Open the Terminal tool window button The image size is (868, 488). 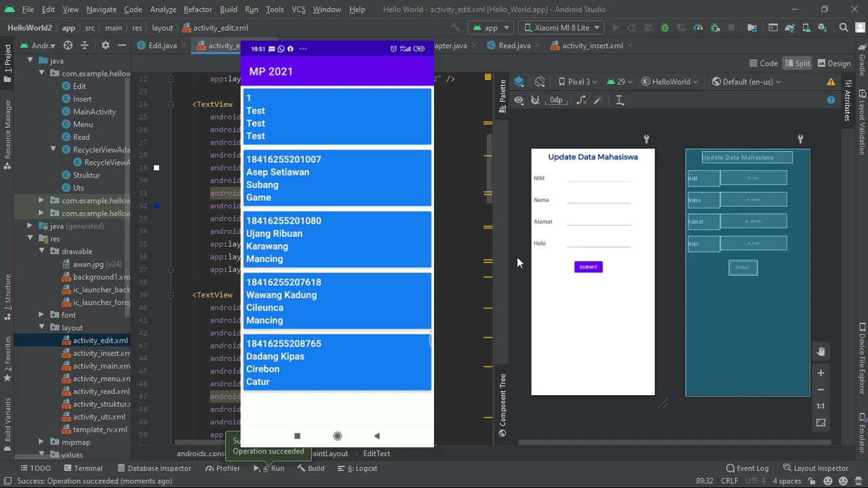pyautogui.click(x=82, y=468)
